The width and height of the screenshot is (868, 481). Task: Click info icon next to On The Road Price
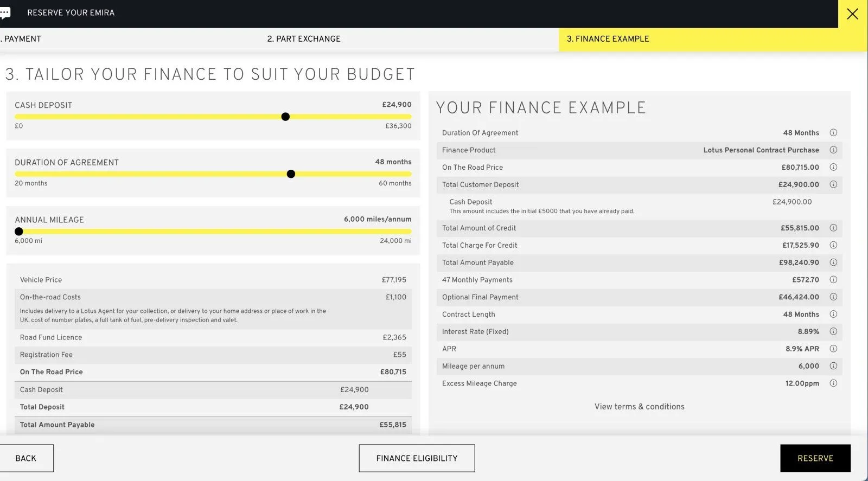pyautogui.click(x=833, y=168)
